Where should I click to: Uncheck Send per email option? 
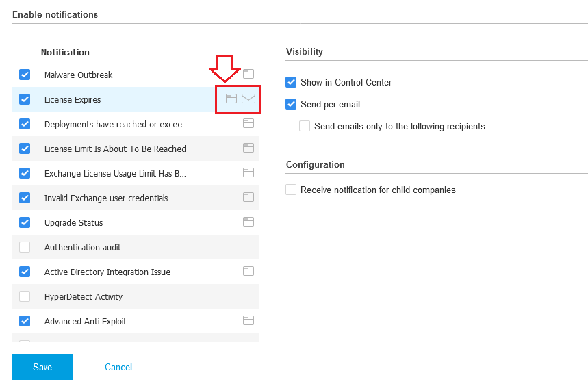[x=291, y=104]
